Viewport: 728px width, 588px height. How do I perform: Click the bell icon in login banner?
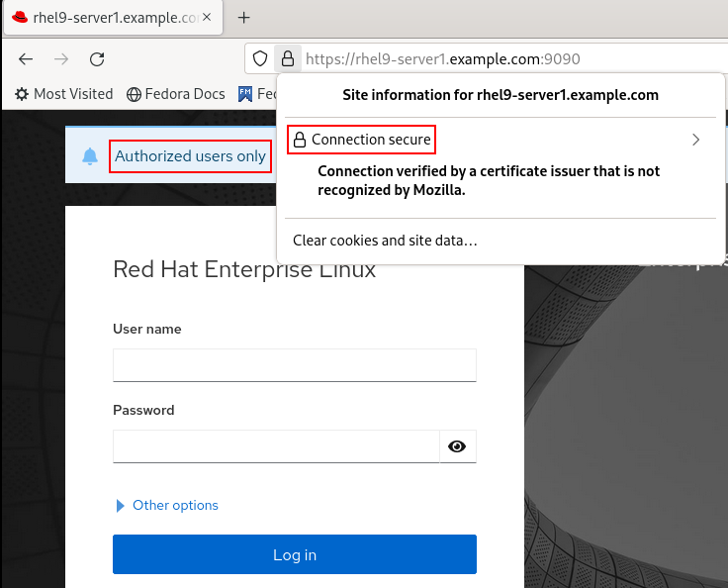point(90,156)
